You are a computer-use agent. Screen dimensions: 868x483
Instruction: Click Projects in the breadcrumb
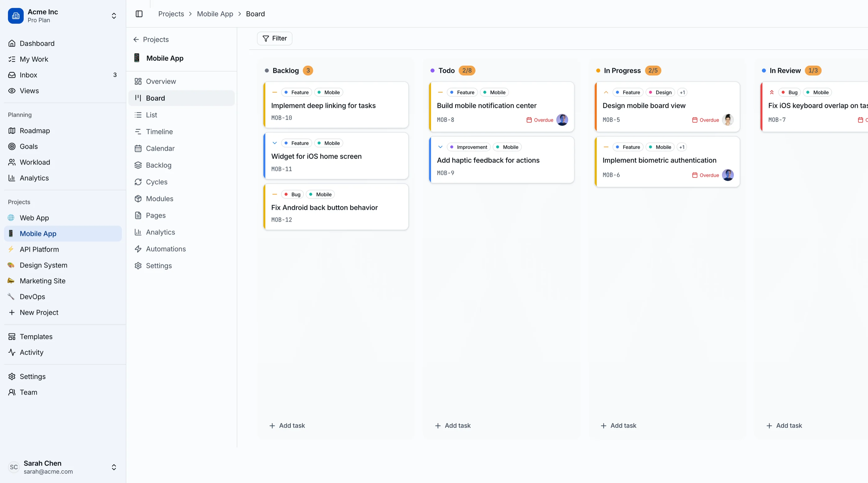tap(171, 14)
